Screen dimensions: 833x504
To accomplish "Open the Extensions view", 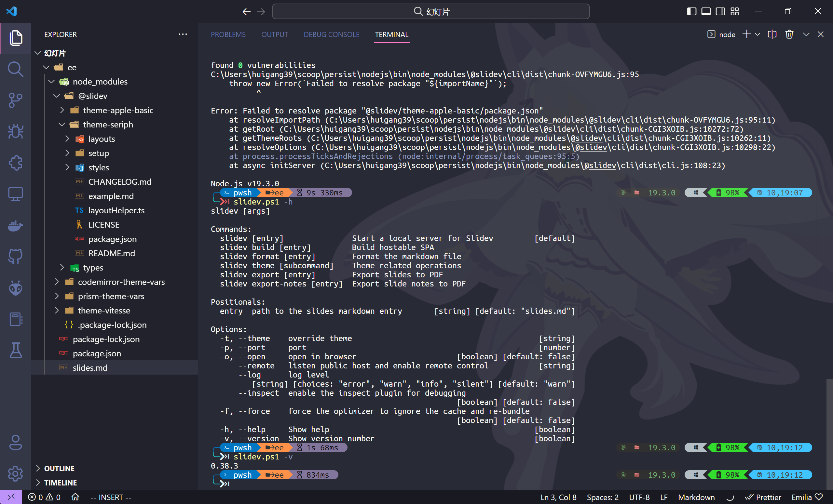I will (x=16, y=163).
